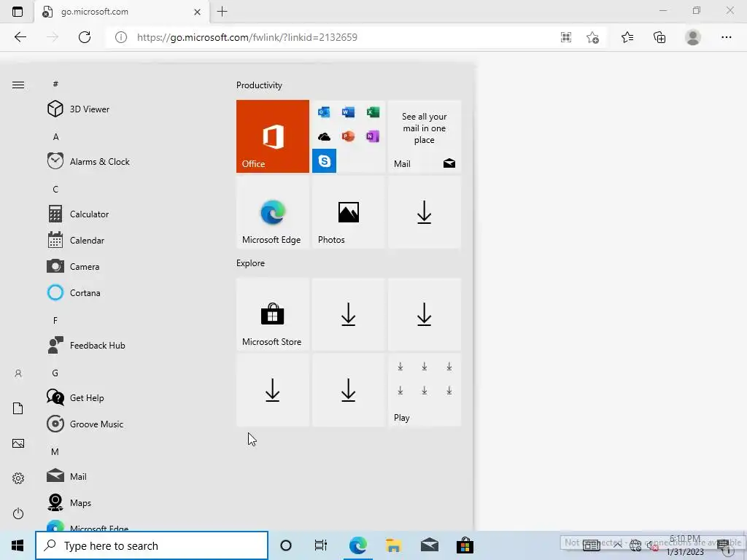Open the Edge profile icon
The width and height of the screenshot is (747, 560).
click(693, 37)
